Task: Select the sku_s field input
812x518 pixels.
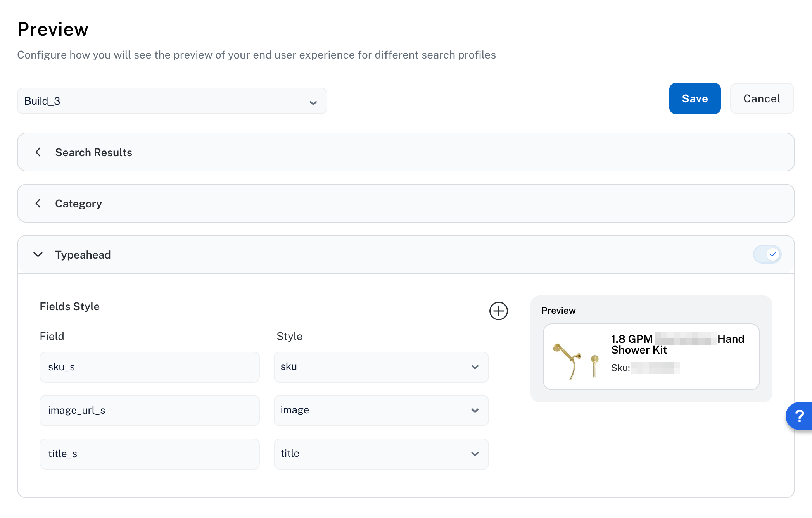Action: 150,367
